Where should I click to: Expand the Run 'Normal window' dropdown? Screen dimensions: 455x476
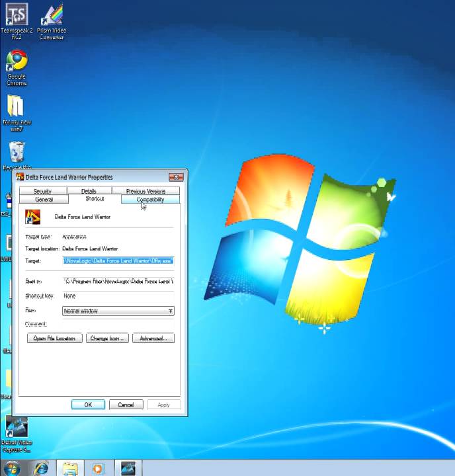118,311
